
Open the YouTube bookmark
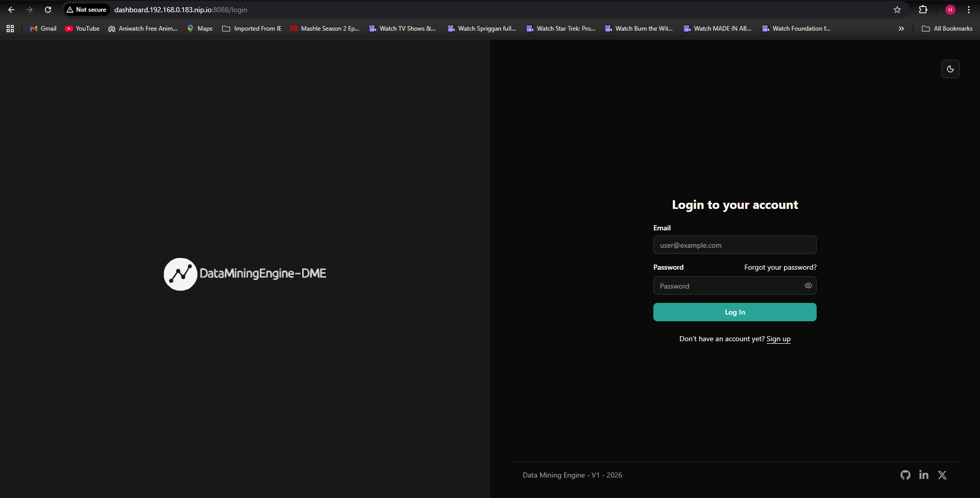pos(82,29)
